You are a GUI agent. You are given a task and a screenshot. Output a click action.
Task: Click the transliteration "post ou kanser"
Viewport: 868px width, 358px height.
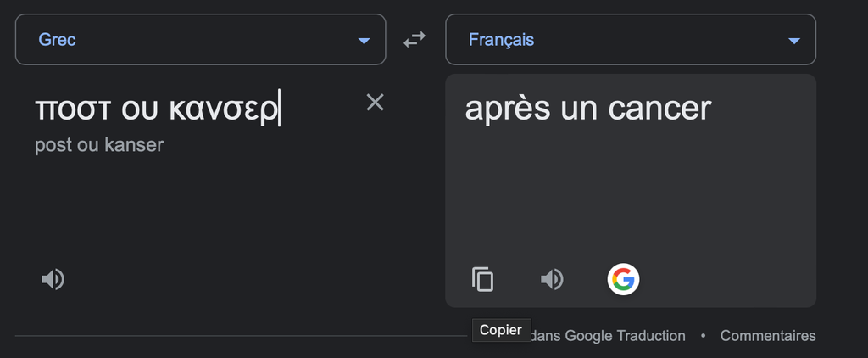[99, 145]
